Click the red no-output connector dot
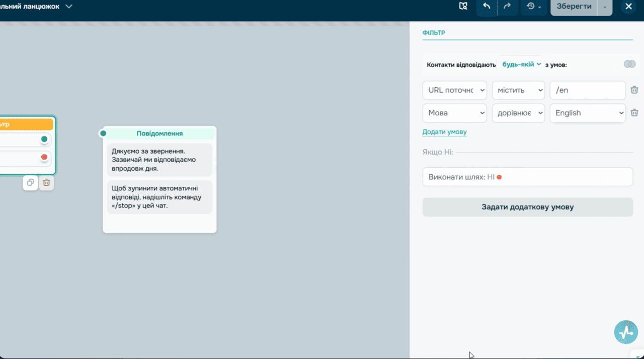 [44, 158]
